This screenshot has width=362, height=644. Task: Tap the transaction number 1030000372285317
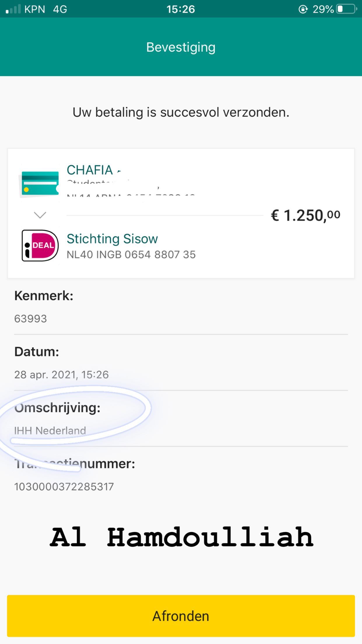coord(64,487)
